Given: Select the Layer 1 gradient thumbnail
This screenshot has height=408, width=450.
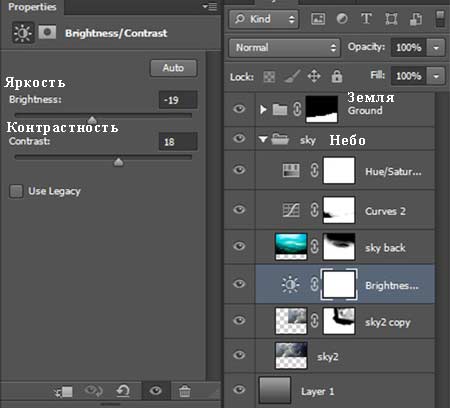Looking at the screenshot, I should 275,390.
